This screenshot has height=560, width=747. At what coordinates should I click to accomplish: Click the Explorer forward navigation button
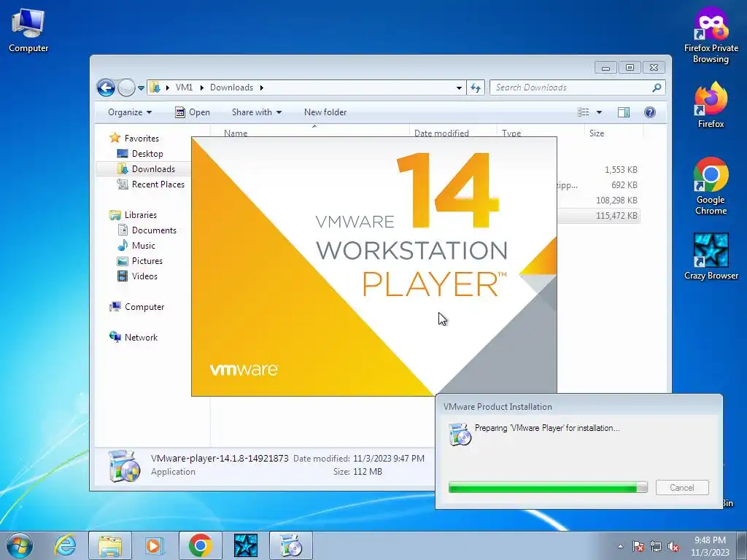point(126,87)
